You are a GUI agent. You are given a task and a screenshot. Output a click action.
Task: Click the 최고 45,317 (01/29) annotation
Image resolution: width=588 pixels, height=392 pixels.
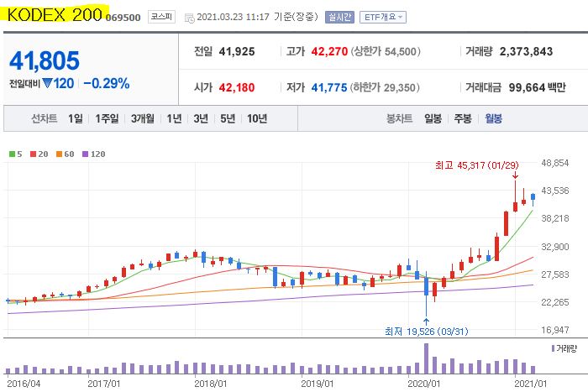coord(476,165)
